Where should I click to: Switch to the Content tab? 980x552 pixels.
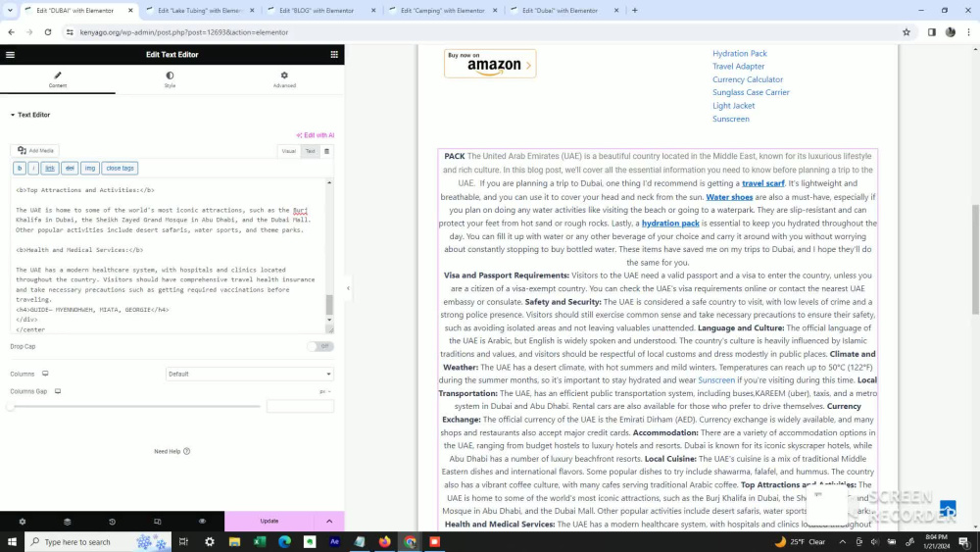pos(58,79)
